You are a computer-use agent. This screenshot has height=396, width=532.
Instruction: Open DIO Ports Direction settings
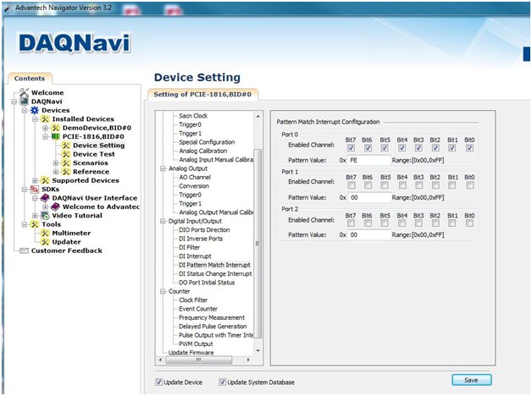pos(204,229)
